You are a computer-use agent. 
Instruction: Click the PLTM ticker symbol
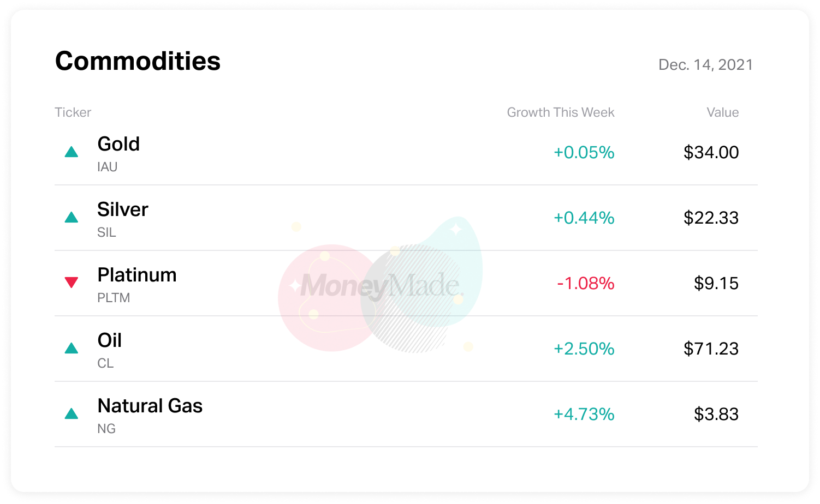click(114, 298)
